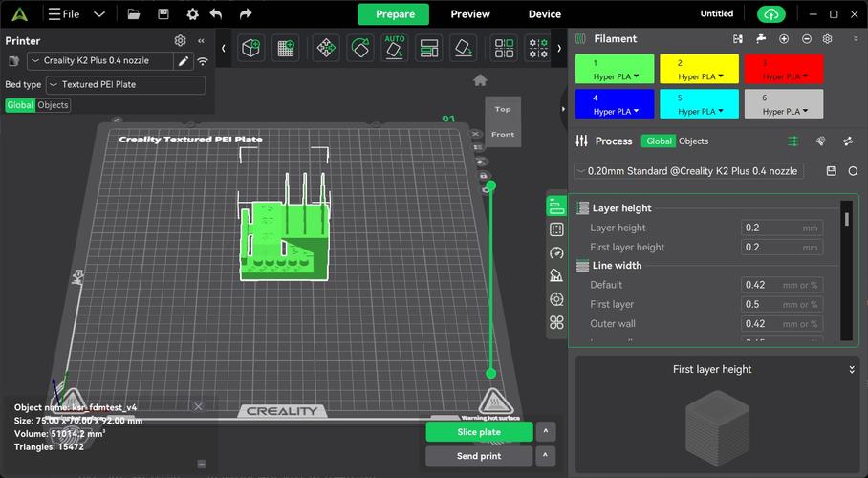
Task: Click the compare presets icon in Process header
Action: point(848,141)
